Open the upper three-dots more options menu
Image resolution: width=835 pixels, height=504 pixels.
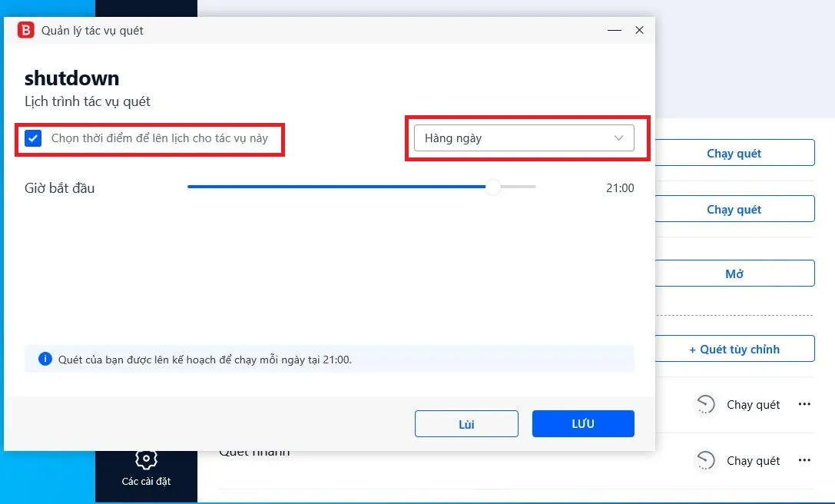pos(804,404)
